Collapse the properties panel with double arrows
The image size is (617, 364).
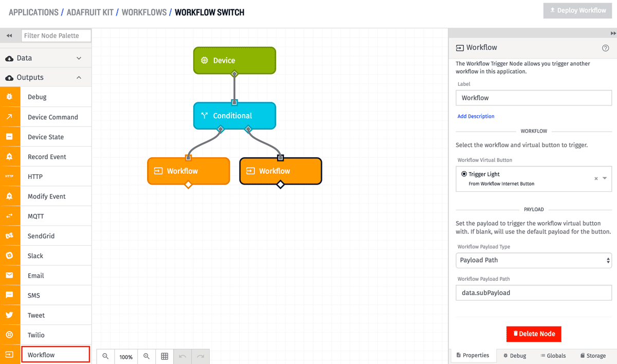click(613, 33)
